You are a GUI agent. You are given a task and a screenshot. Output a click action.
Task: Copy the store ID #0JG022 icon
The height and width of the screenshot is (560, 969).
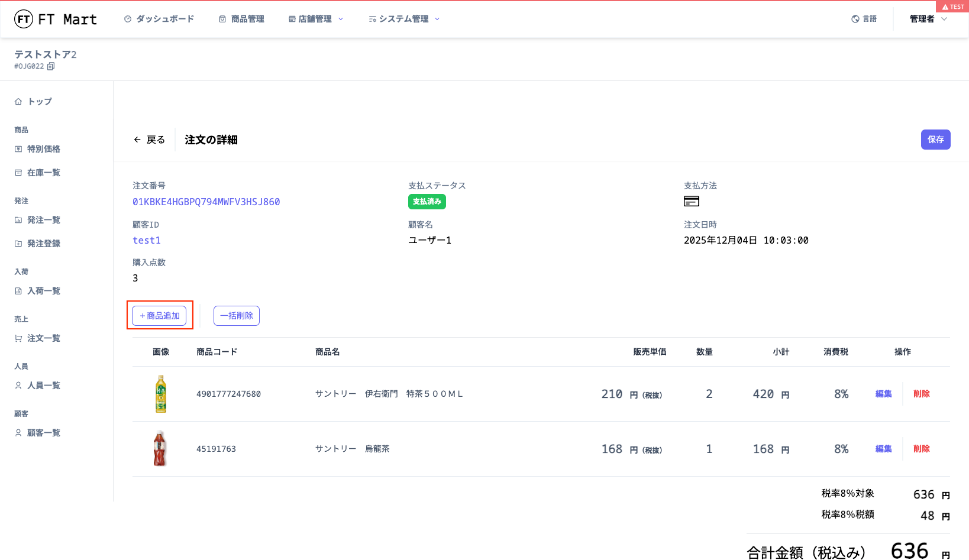coord(51,66)
